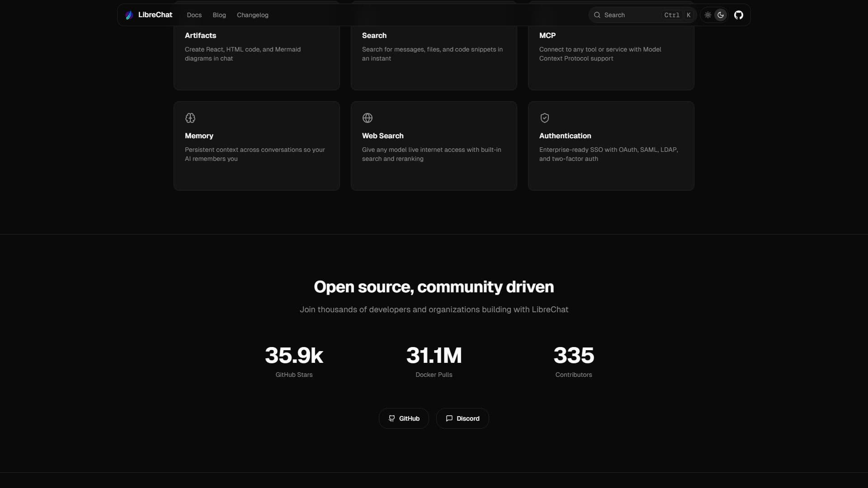The width and height of the screenshot is (868, 488).
Task: Click 'Connect to any tool or service' text
Action: [600, 54]
